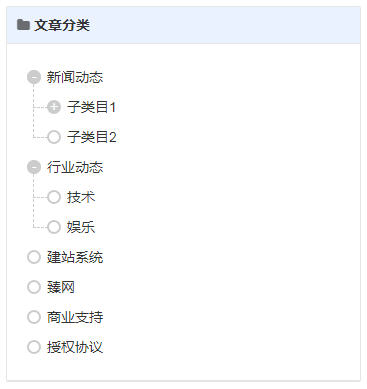Image resolution: width=367 pixels, height=389 pixels.
Task: Select the 技术 category label
Action: click(x=81, y=197)
